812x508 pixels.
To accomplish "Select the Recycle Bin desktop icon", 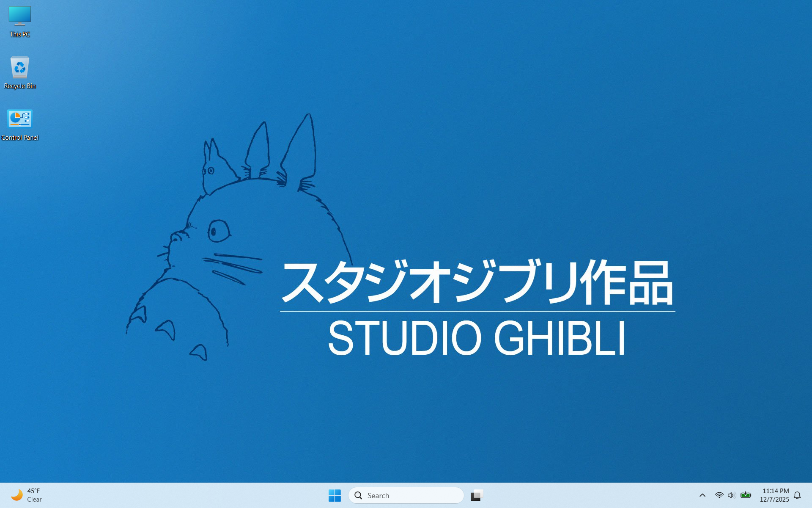I will coord(20,68).
